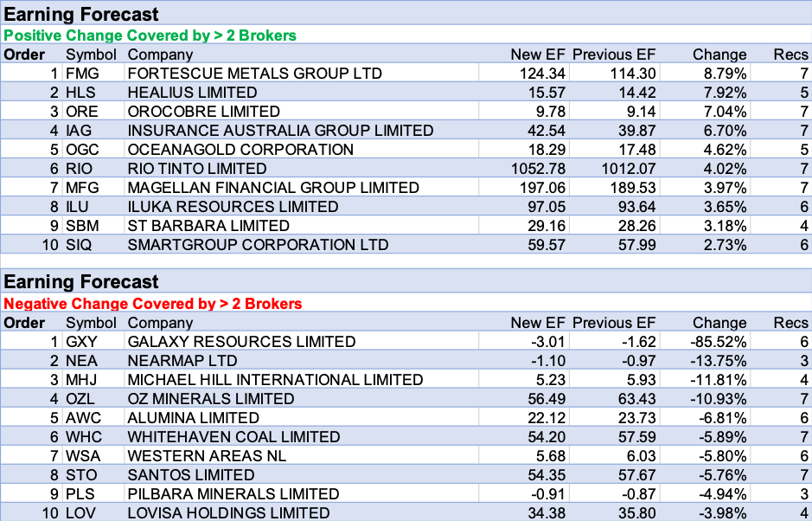Click SANTOS LIMITED company cell

pyautogui.click(x=191, y=475)
